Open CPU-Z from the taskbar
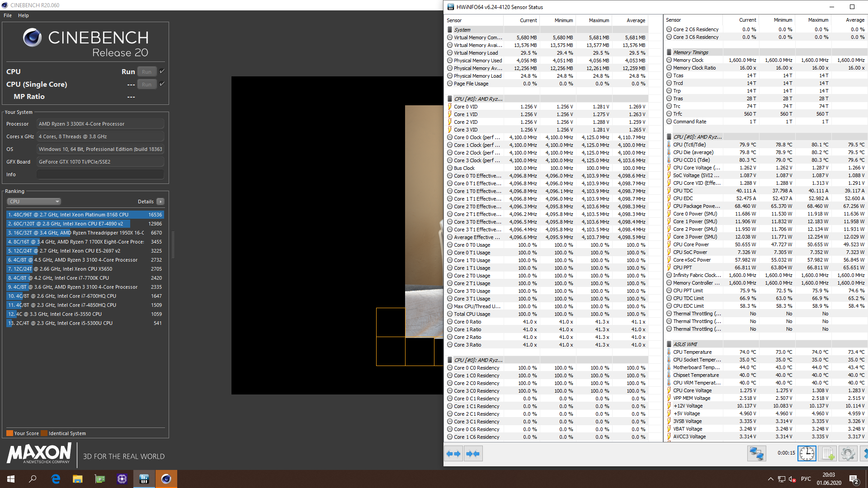 pos(122,479)
